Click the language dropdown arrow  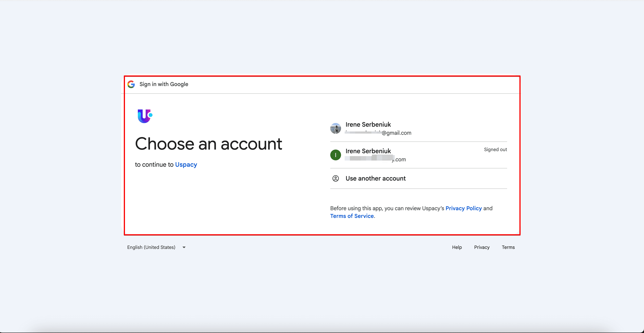click(184, 247)
